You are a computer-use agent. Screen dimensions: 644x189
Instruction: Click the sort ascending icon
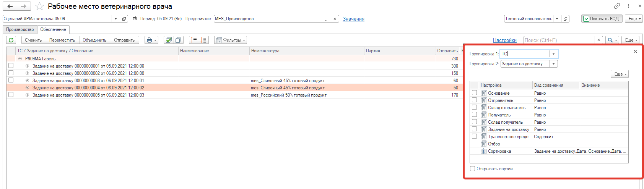[x=194, y=40]
